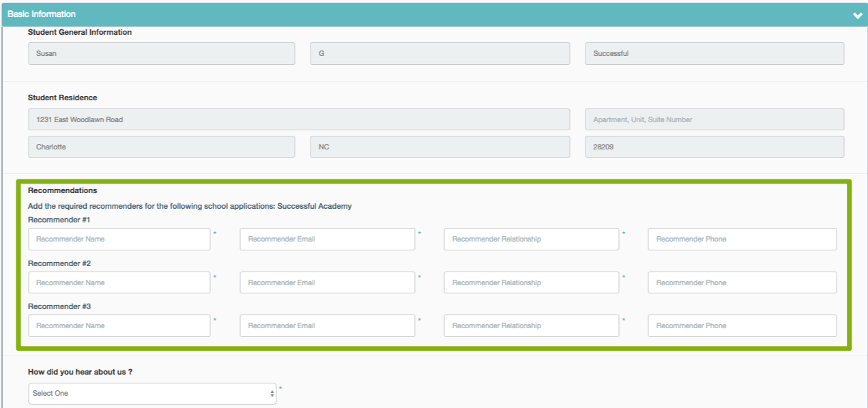Focus Recommender #2 Phone field
868x408 pixels.
[x=742, y=282]
